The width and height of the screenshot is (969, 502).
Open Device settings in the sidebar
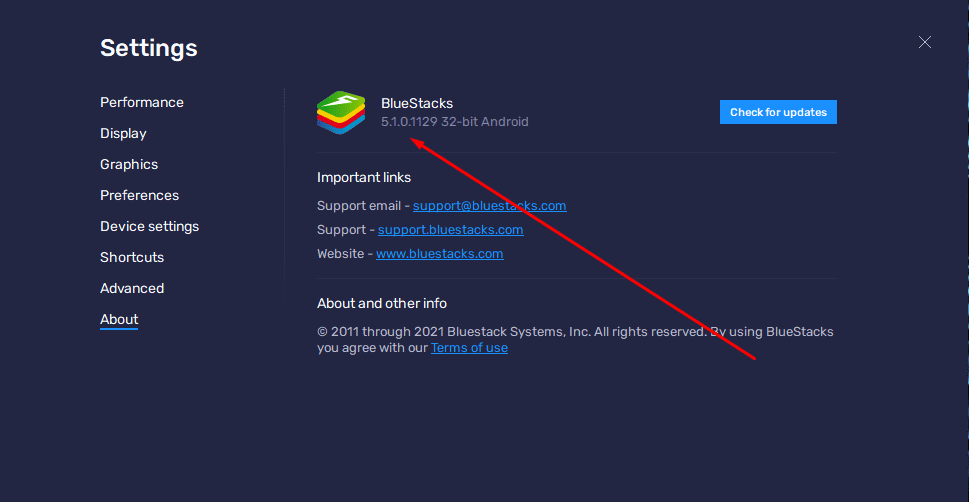click(x=150, y=226)
